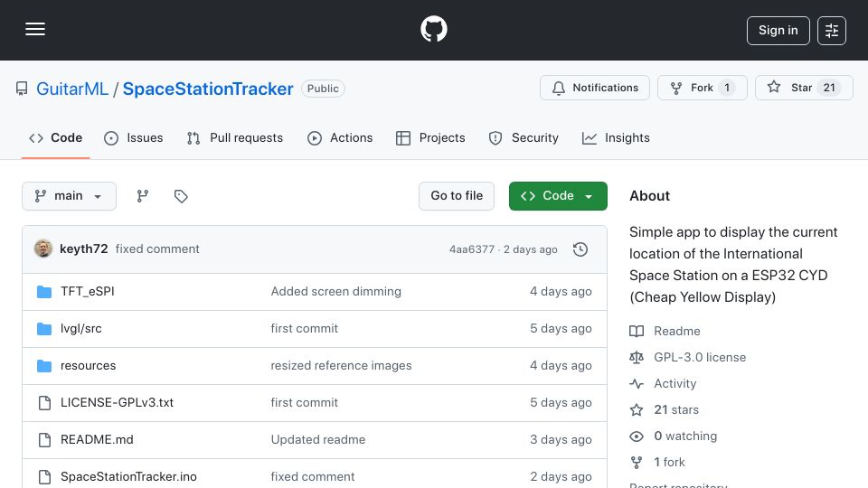Click the license scales icon

pos(637,358)
